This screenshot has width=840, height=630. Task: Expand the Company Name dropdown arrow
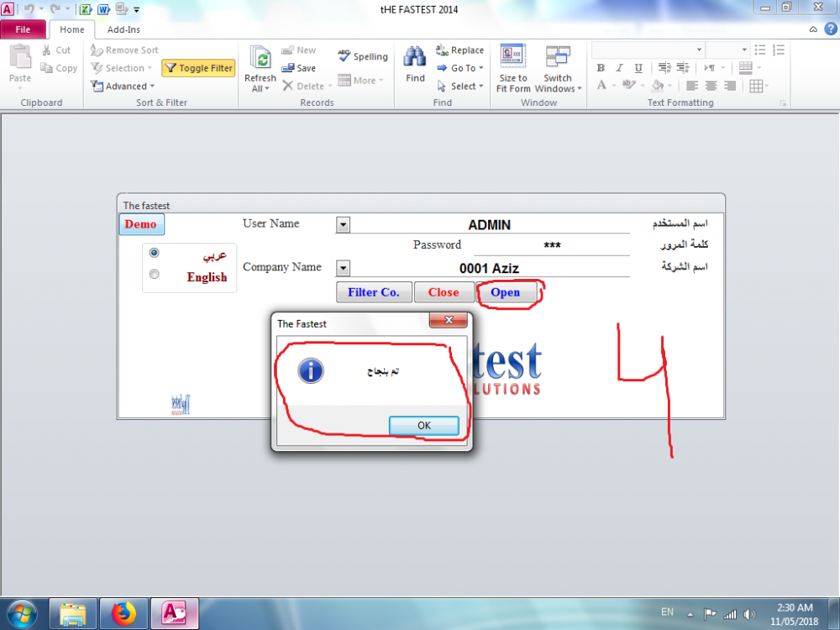coord(344,268)
